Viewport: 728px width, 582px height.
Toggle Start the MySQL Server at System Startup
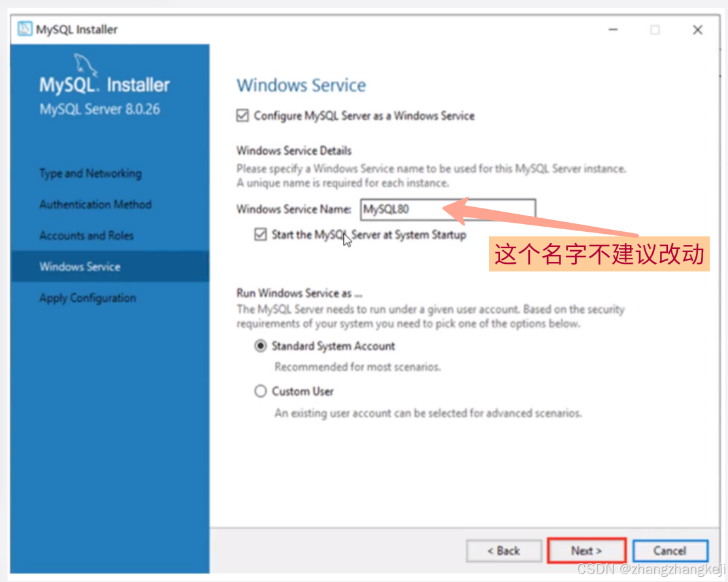(x=261, y=234)
